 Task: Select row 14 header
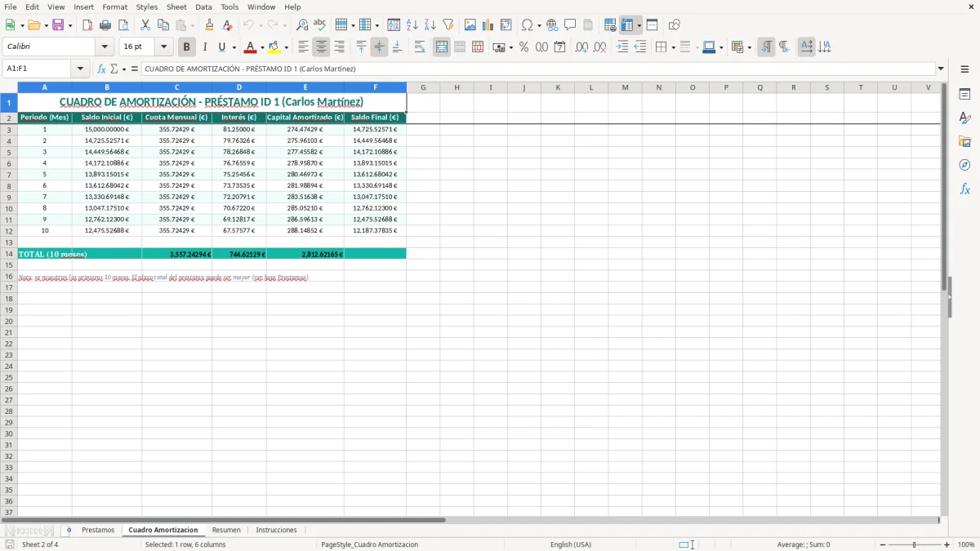[x=9, y=254]
